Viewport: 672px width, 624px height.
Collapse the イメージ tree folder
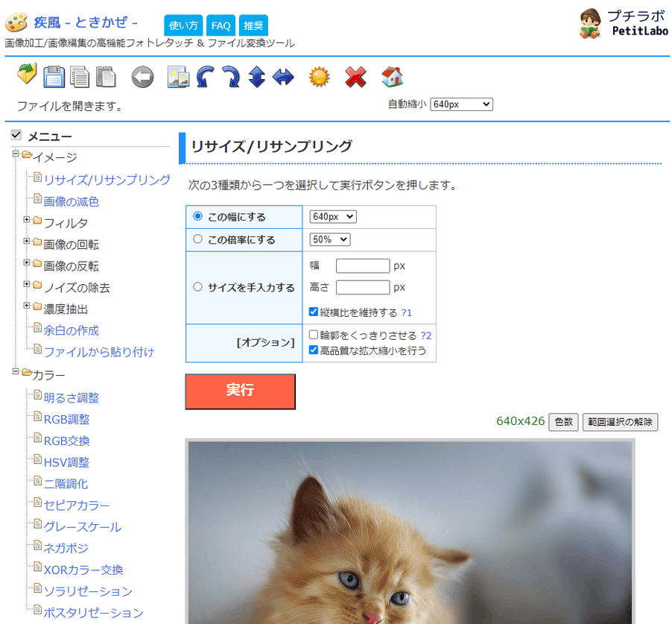click(x=16, y=154)
